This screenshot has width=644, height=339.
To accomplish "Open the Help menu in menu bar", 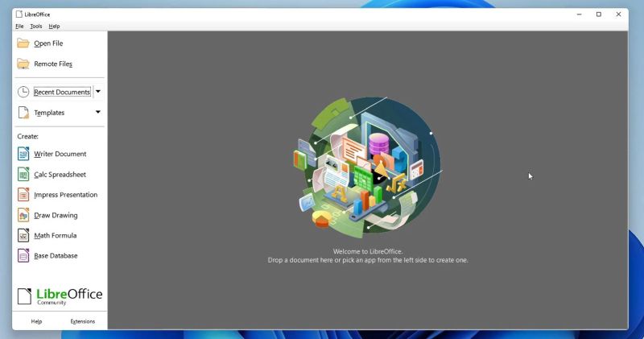I will 54,27.
